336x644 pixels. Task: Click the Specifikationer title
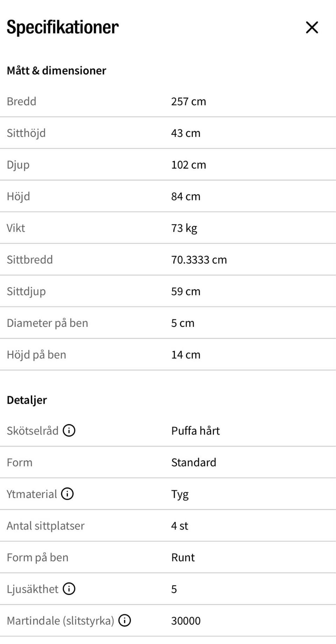63,27
